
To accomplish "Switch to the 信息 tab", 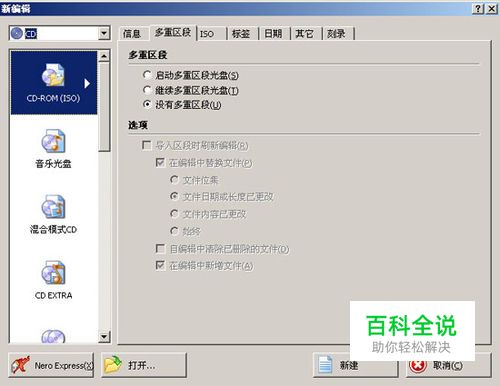I will (132, 34).
